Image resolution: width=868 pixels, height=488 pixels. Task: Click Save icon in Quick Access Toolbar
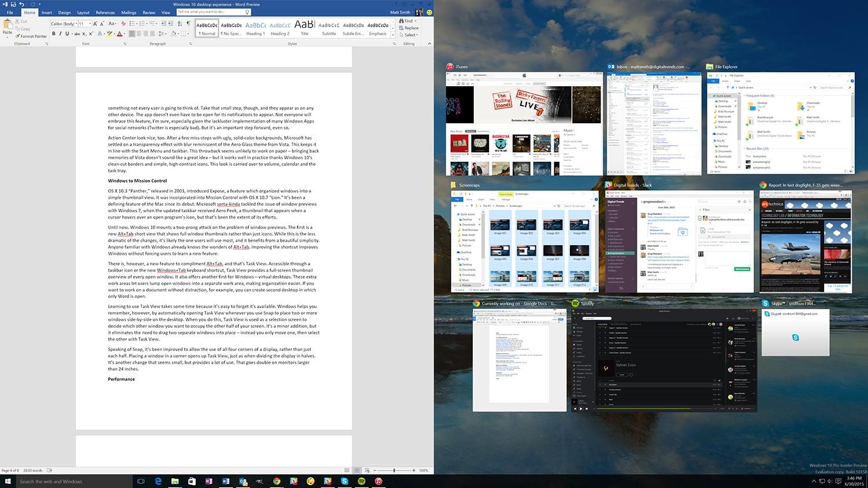tap(13, 4)
